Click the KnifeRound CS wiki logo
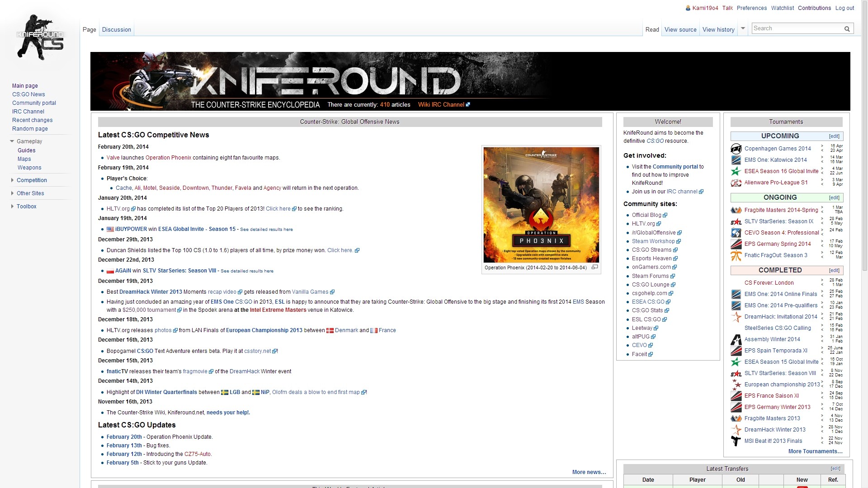This screenshot has height=488, width=868. tap(40, 37)
